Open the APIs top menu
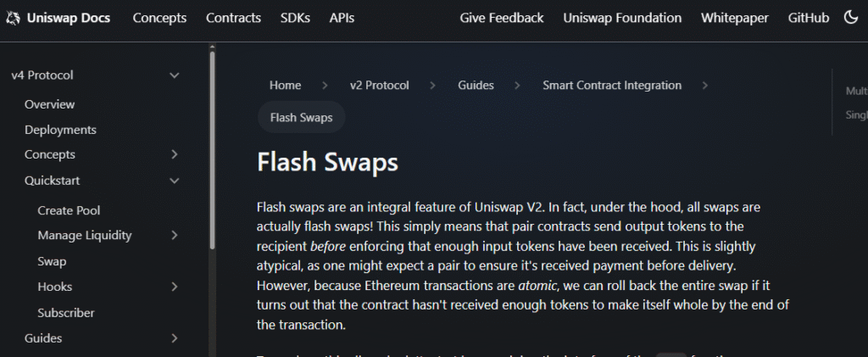The image size is (868, 357). pyautogui.click(x=342, y=18)
